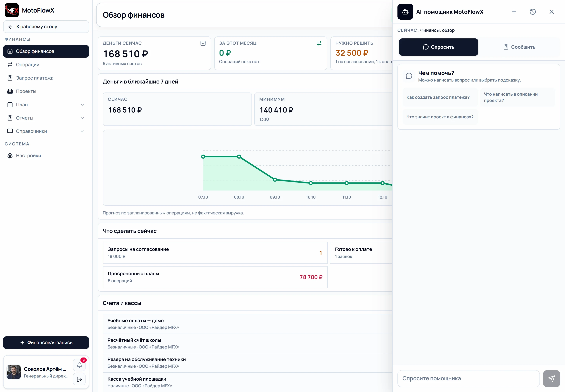Click the transfer arrows icon in За этот месяц
This screenshot has height=392, width=565.
point(319,44)
